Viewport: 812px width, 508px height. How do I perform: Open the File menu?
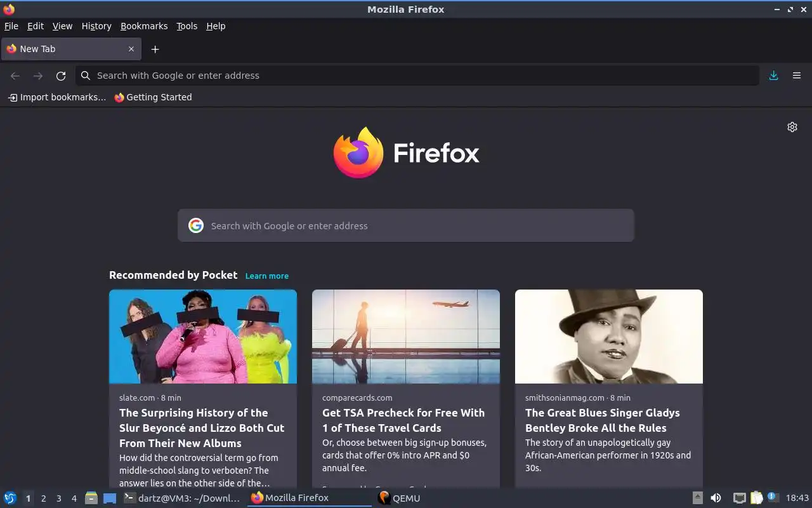coord(11,26)
